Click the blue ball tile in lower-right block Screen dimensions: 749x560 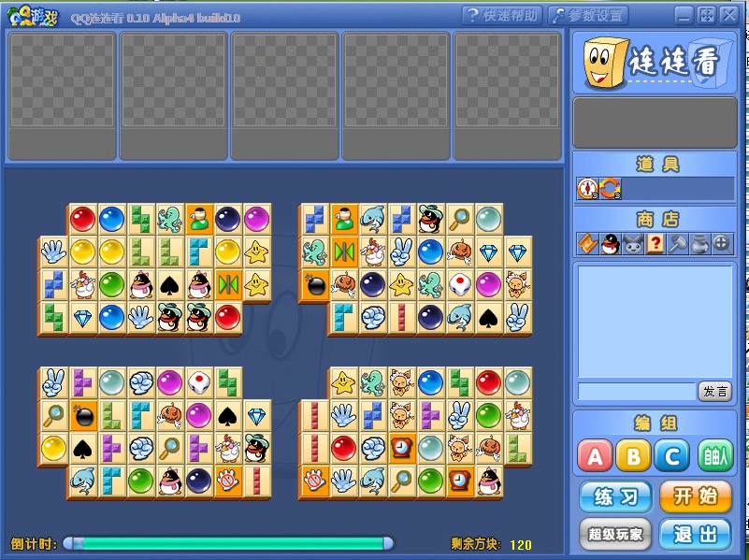pos(431,383)
